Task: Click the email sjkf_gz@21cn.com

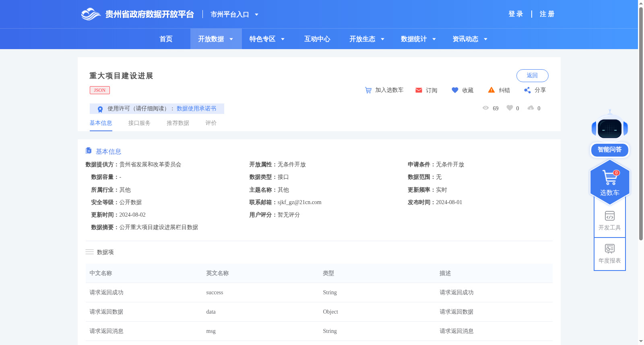Action: [x=299, y=202]
